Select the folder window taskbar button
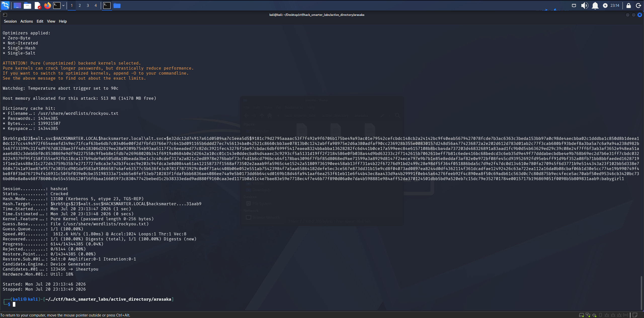The image size is (644, 318). tap(117, 5)
